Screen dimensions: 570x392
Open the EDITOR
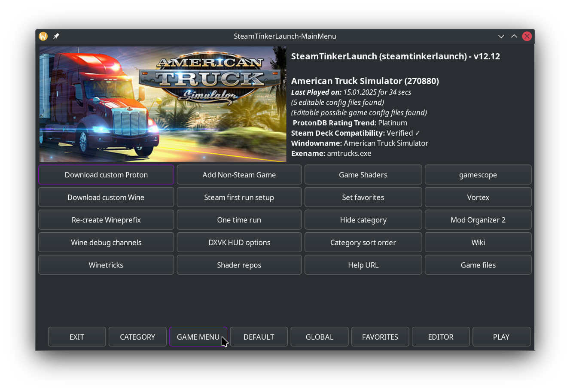[441, 337]
